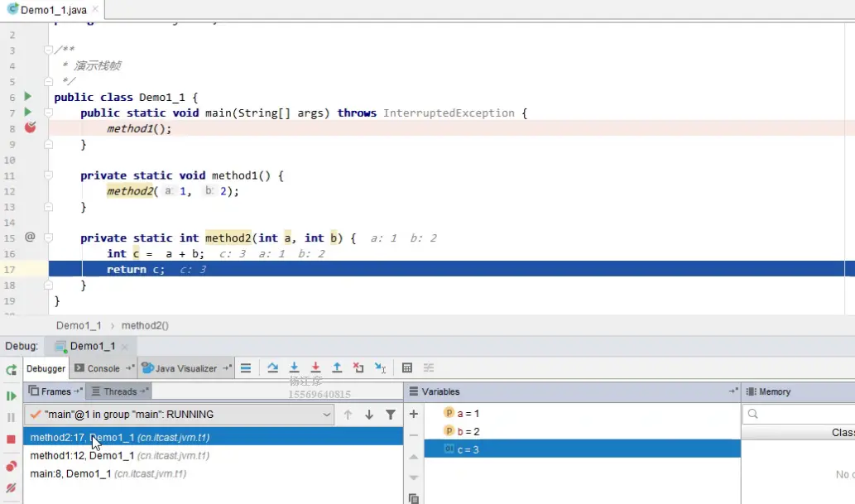Click the red Force Step Into icon

(x=315, y=368)
